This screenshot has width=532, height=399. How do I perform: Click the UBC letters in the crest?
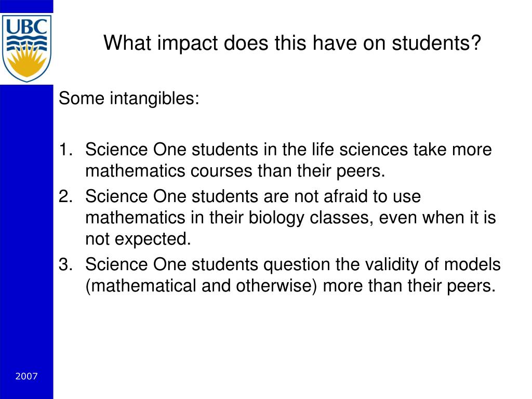click(x=27, y=26)
